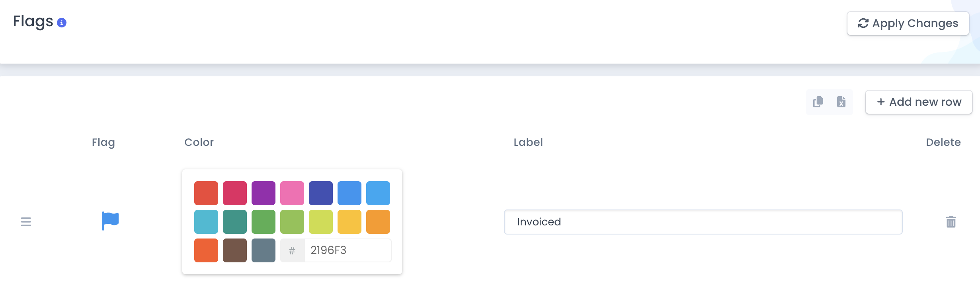
Task: Click the blue flag icon
Action: coord(110,221)
